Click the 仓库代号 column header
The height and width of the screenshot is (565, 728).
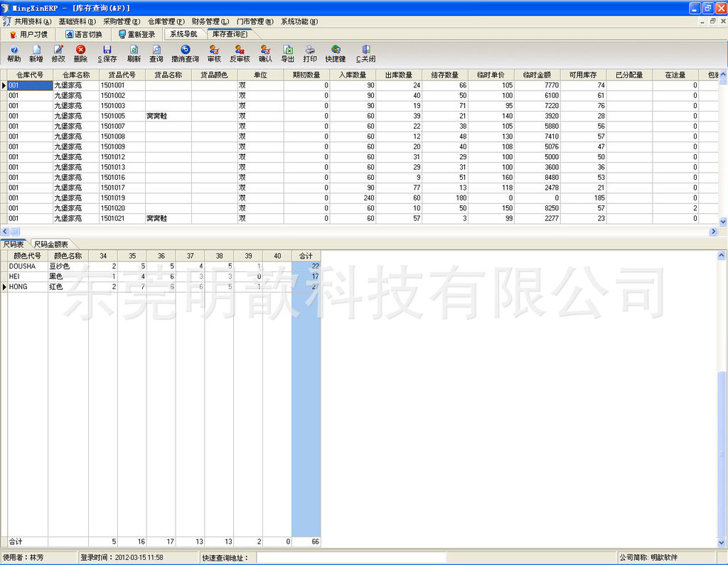[30, 75]
